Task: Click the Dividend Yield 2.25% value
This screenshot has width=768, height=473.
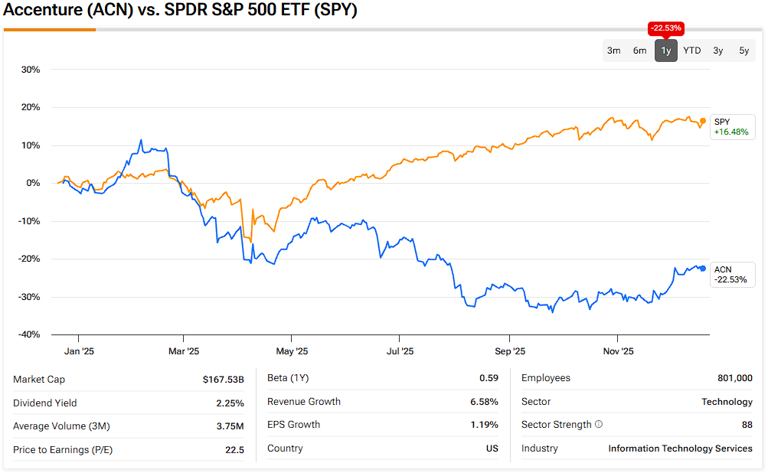Action: tap(230, 402)
